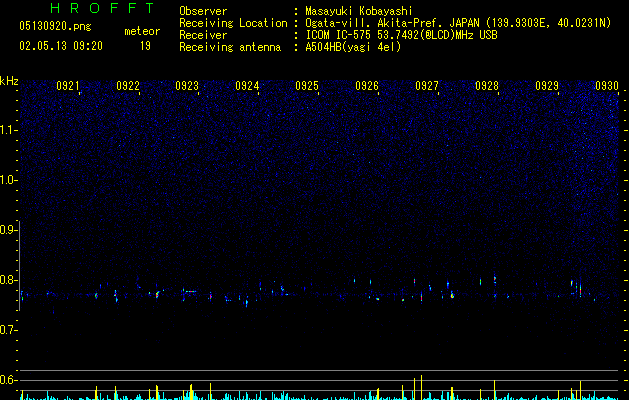Click the 0924 time marker
The height and width of the screenshot is (400, 629).
pos(247,86)
